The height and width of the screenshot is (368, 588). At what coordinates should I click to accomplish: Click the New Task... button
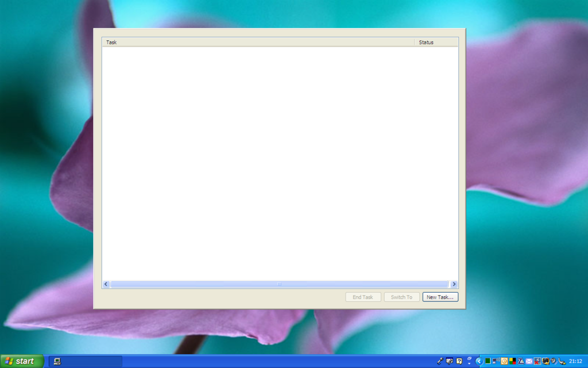[x=440, y=297]
